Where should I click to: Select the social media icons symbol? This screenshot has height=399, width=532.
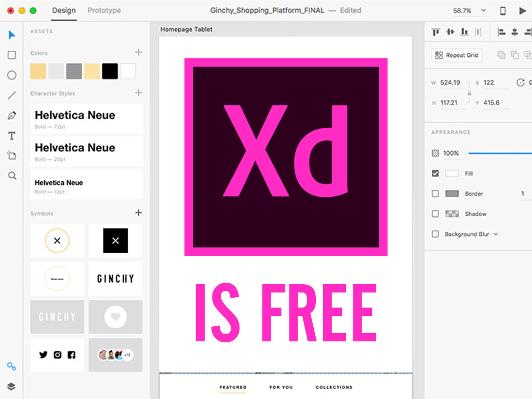coord(57,355)
